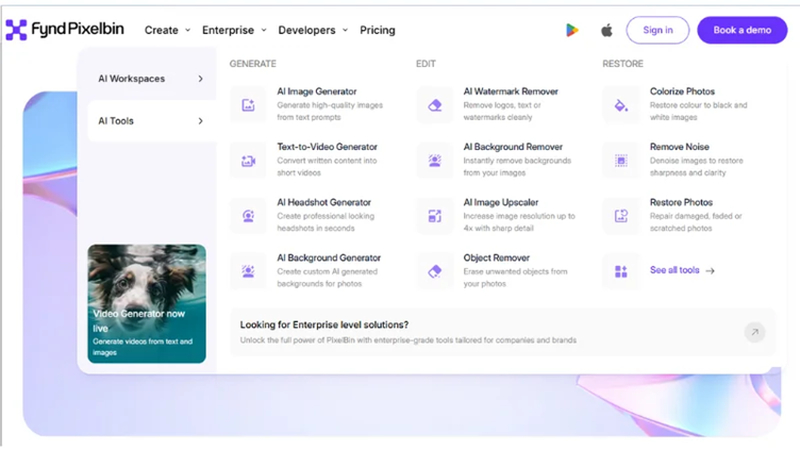This screenshot has width=800, height=450.
Task: Click the Book a demo button
Action: click(x=742, y=30)
